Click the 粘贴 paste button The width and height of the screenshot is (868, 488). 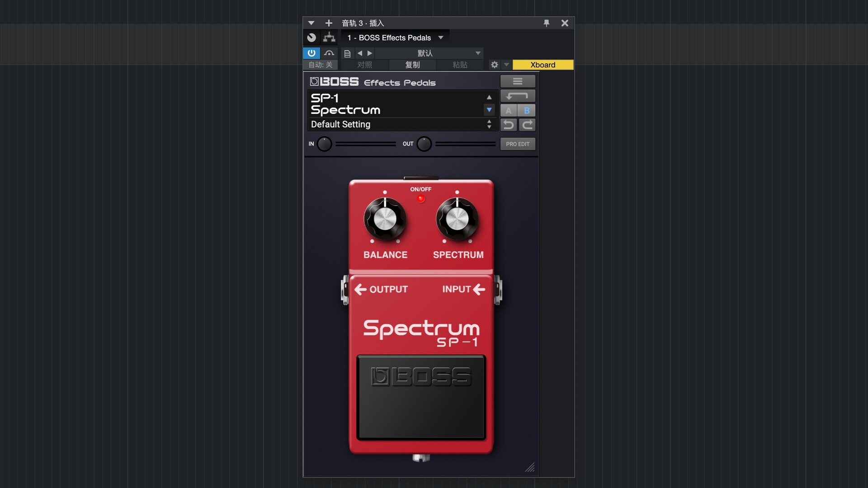point(460,65)
